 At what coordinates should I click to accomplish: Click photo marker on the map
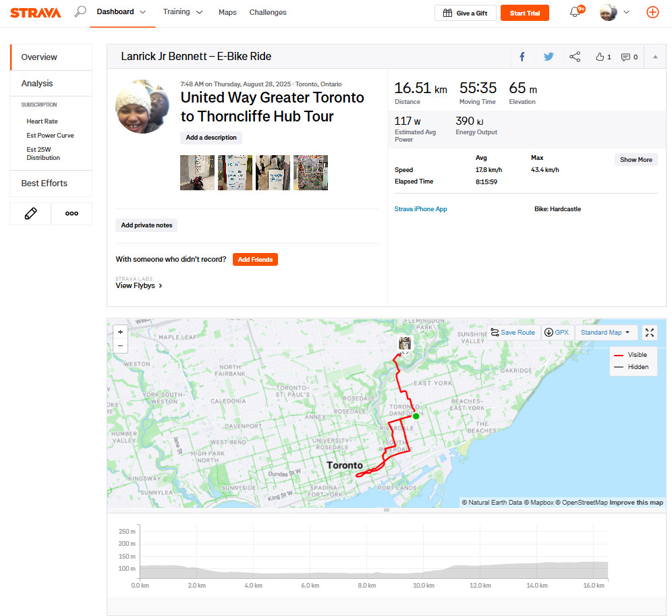(x=405, y=343)
